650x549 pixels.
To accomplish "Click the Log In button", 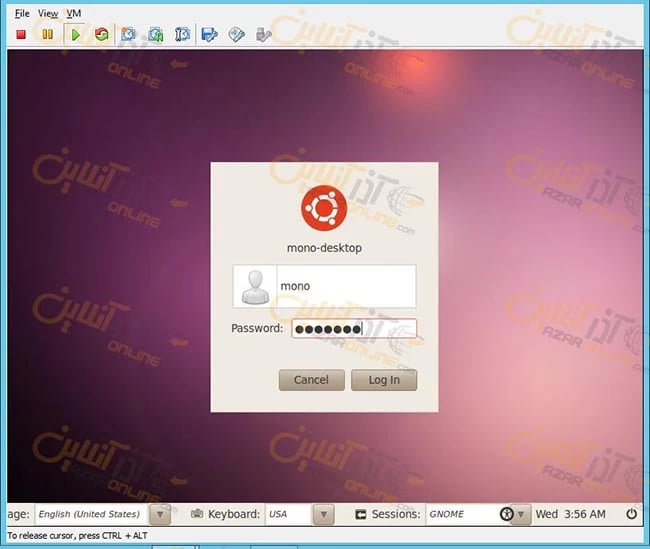I will click(384, 380).
